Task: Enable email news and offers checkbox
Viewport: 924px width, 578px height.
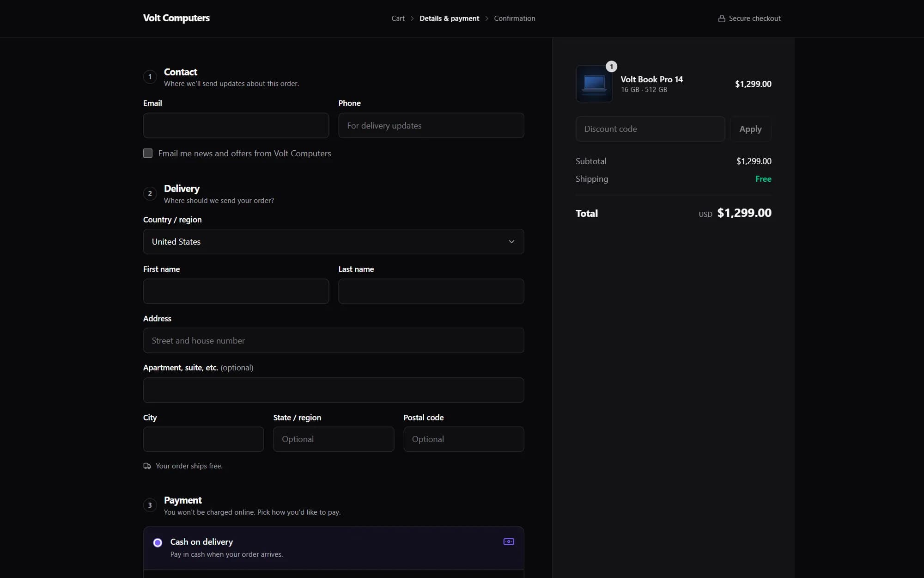Action: pos(148,153)
